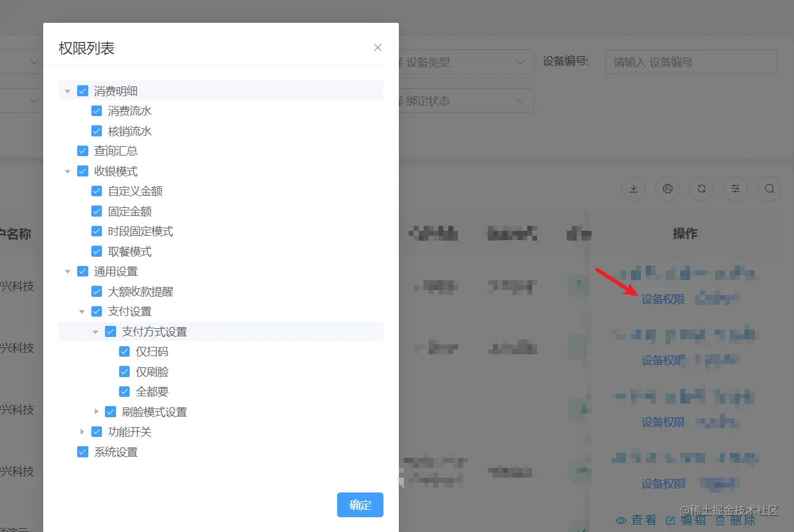Click the print icon in the table toolbar
Image resolution: width=794 pixels, height=532 pixels.
667,189
